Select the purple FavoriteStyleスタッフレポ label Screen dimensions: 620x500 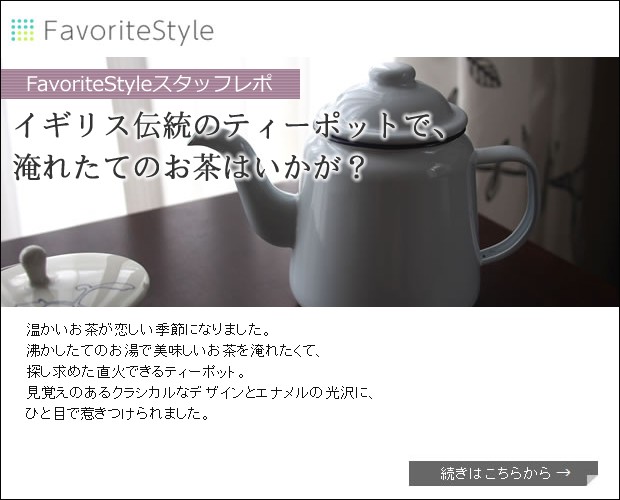click(150, 84)
